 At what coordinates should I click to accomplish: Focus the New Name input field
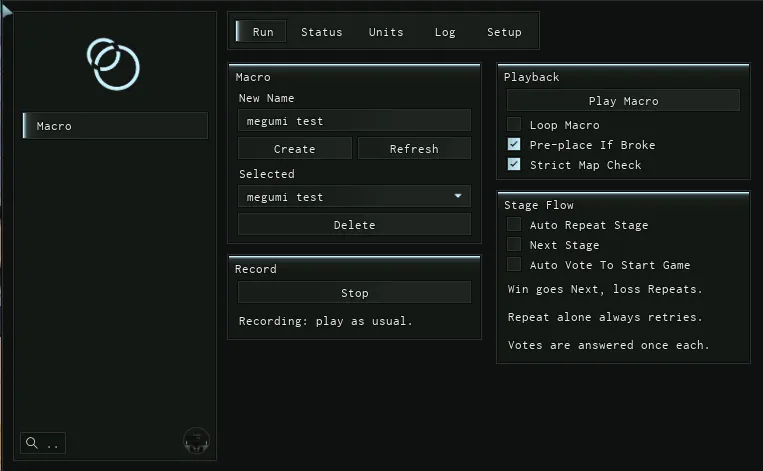pyautogui.click(x=354, y=120)
